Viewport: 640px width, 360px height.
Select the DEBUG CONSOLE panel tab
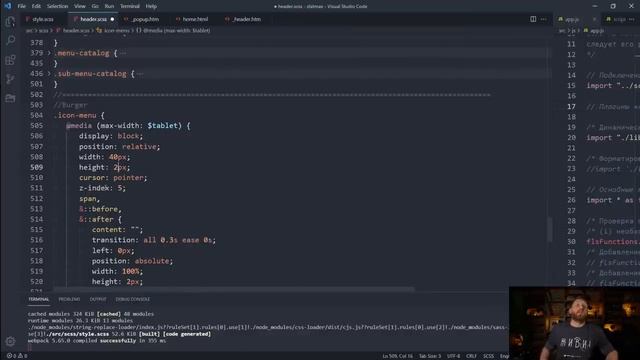click(133, 299)
